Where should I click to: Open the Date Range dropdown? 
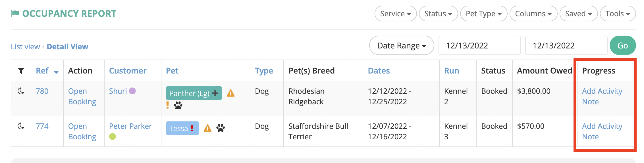(x=402, y=45)
